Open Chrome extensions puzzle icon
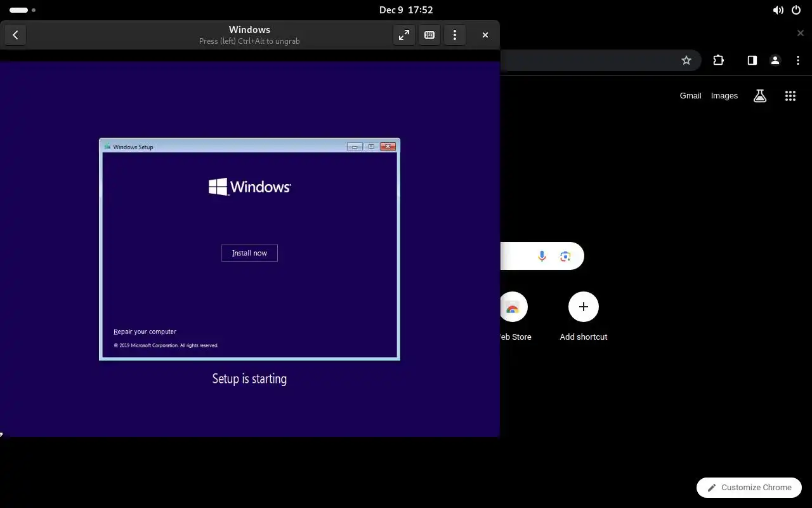812x508 pixels. coord(718,60)
